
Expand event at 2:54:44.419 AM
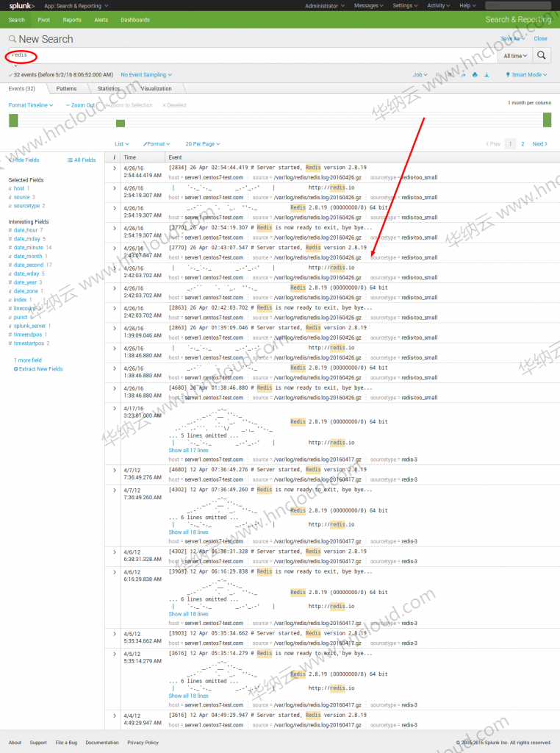[114, 168]
